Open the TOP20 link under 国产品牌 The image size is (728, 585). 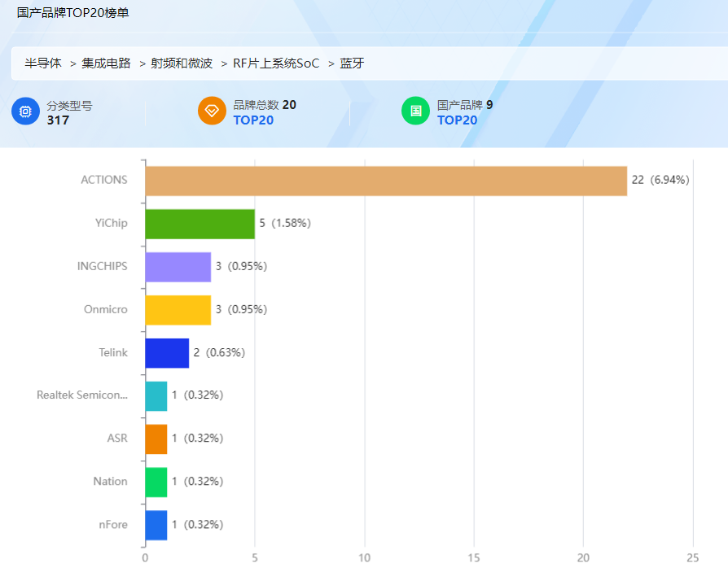click(457, 120)
